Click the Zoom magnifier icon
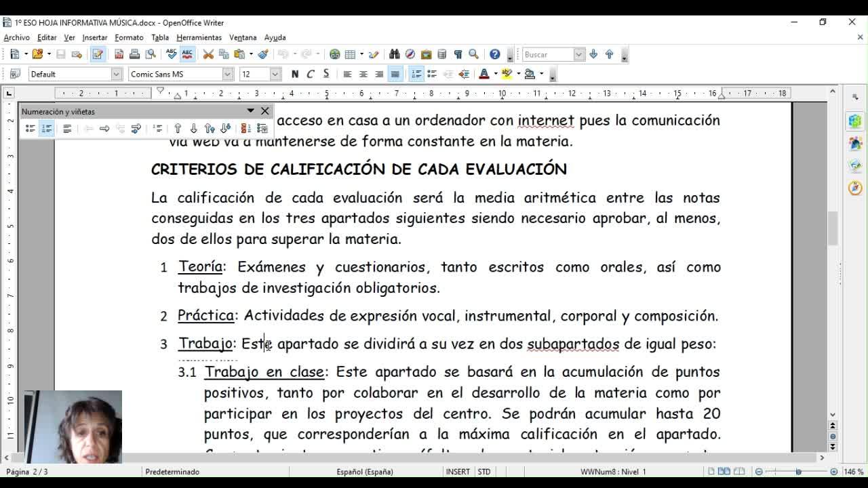 (x=474, y=54)
